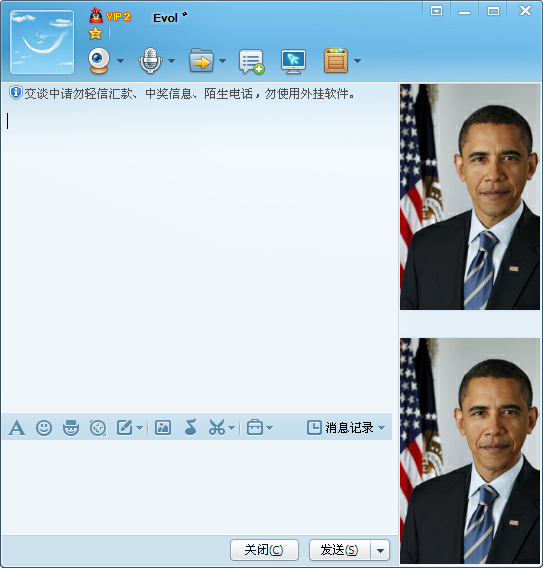Click the 关闭(C) button
Viewport: 543px width, 568px height.
264,550
